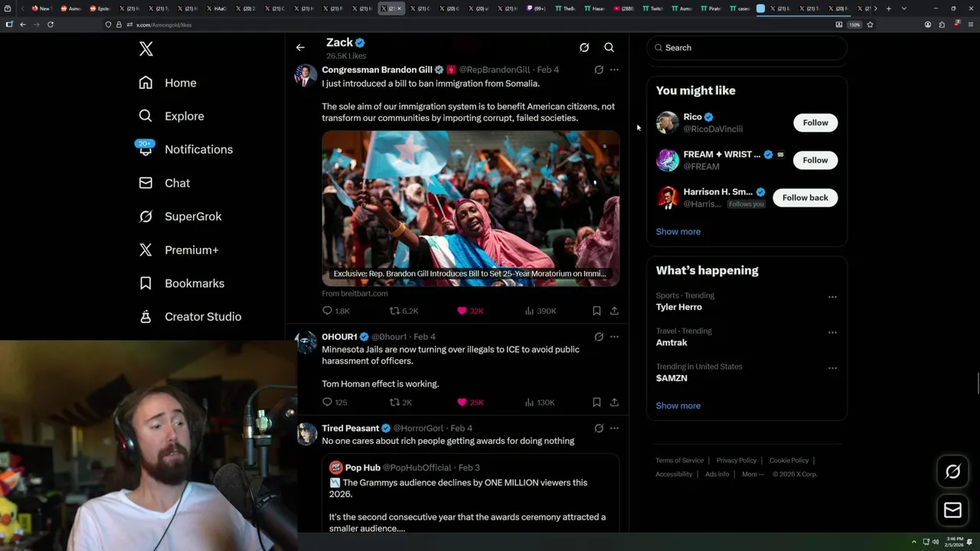Open Congressman Brandon Gill profile name
Screen dimensions: 980x551
coord(377,70)
